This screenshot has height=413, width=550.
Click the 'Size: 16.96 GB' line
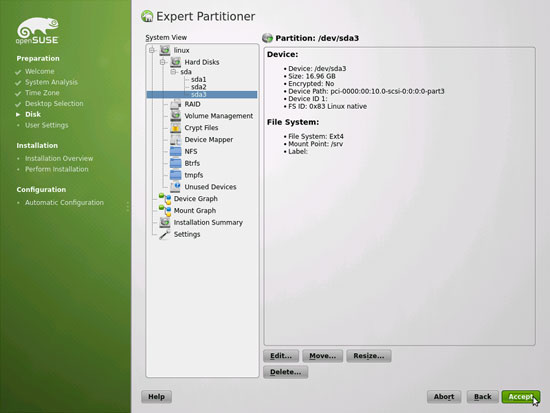click(x=312, y=76)
